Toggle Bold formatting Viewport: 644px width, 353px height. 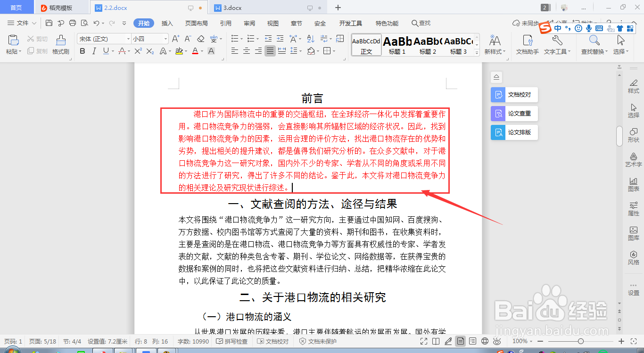(83, 51)
